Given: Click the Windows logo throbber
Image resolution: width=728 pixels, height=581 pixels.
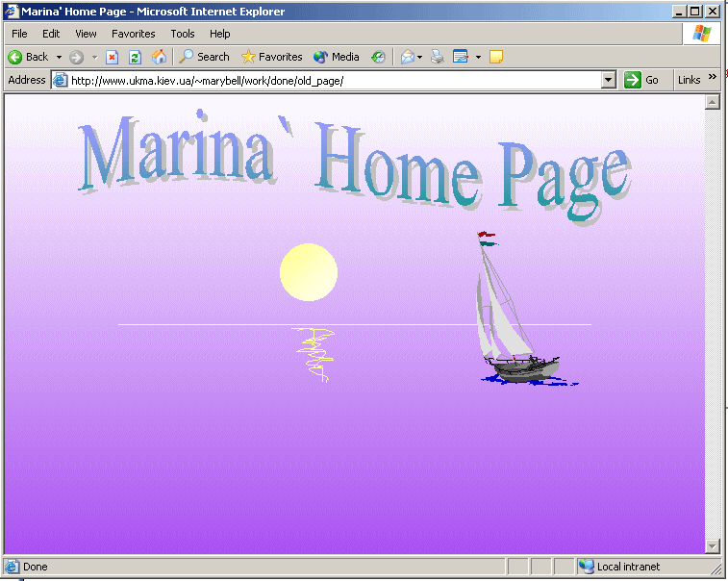Looking at the screenshot, I should tap(701, 34).
